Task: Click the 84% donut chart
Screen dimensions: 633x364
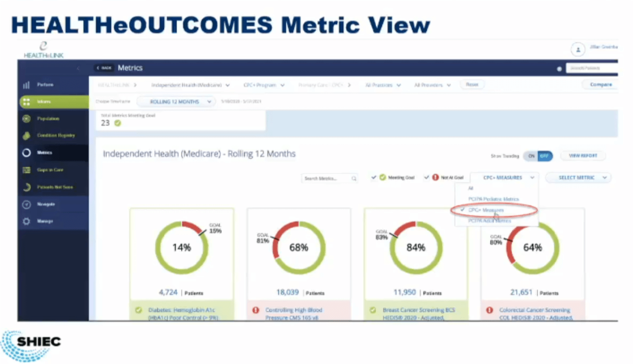Action: click(416, 248)
